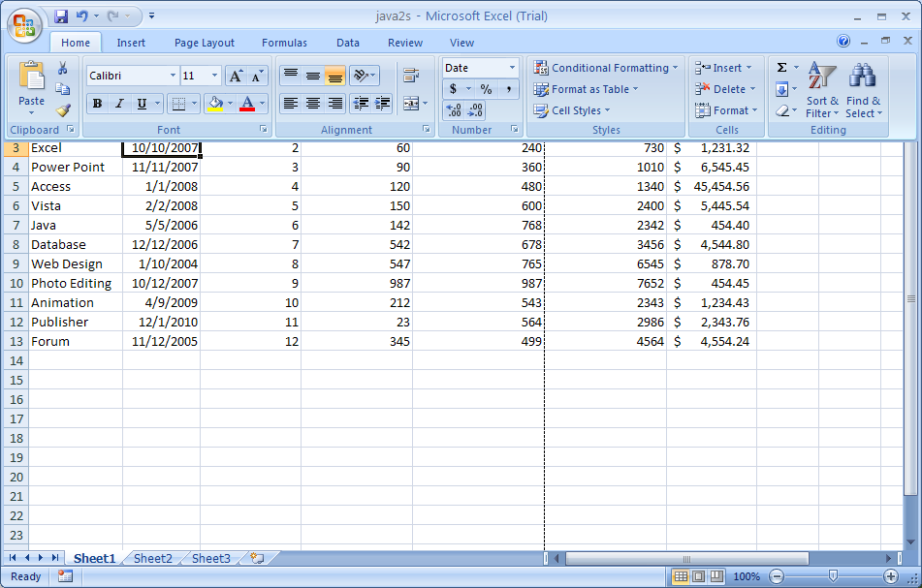This screenshot has width=922, height=588.
Task: Undo the last action
Action: coord(81,16)
